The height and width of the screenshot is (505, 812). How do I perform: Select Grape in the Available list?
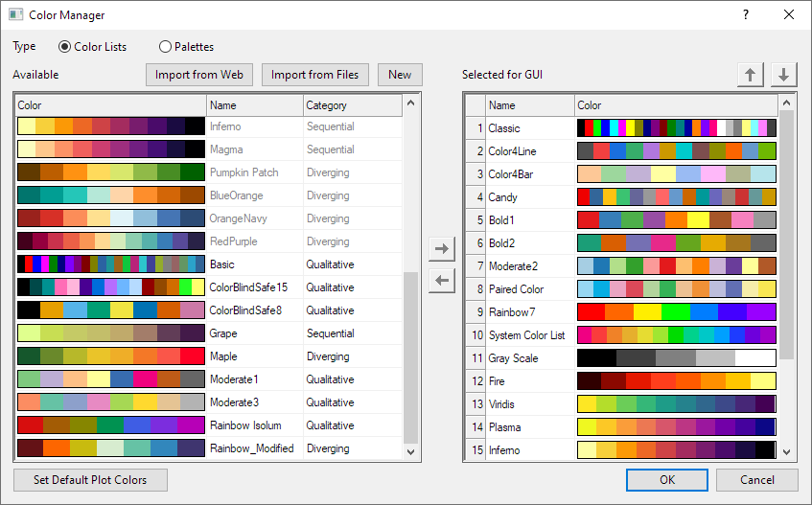[223, 333]
